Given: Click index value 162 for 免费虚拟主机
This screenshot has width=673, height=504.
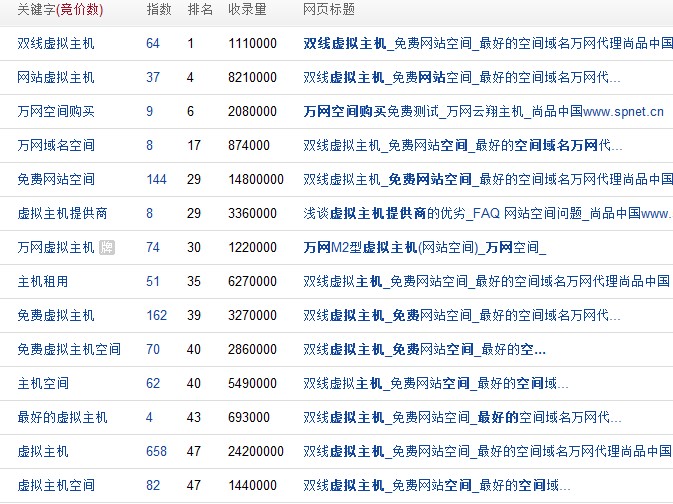Looking at the screenshot, I should pyautogui.click(x=156, y=315).
